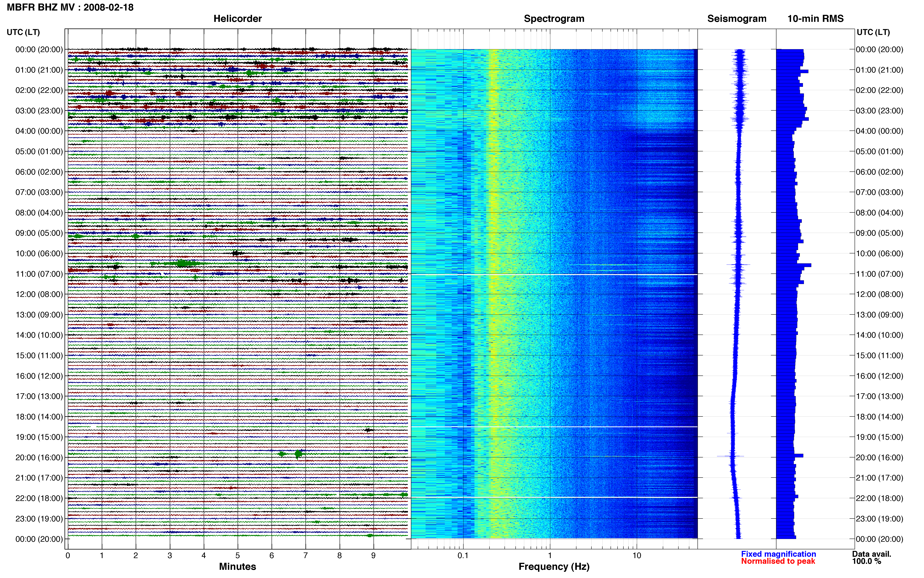924x578 pixels.
Task: Click the '5' minutes tick label
Action: (238, 555)
